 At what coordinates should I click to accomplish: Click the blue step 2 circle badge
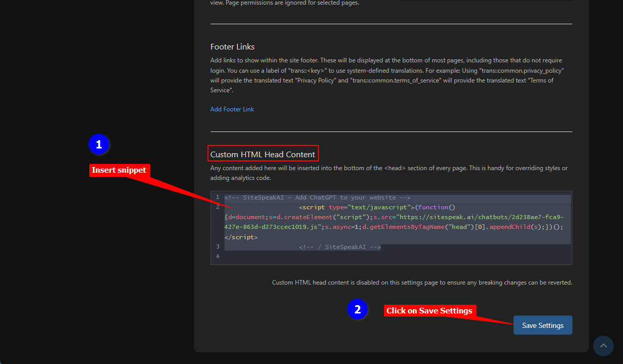pyautogui.click(x=357, y=309)
